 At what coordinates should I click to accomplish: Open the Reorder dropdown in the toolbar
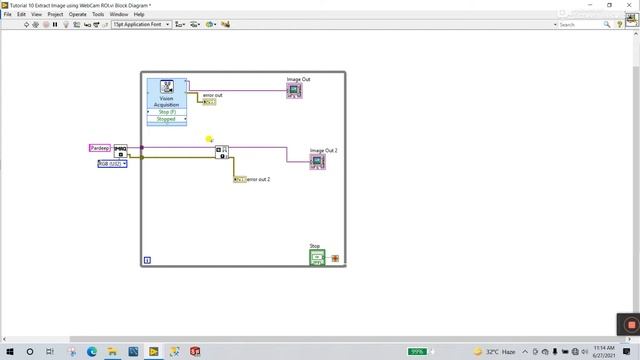point(211,24)
